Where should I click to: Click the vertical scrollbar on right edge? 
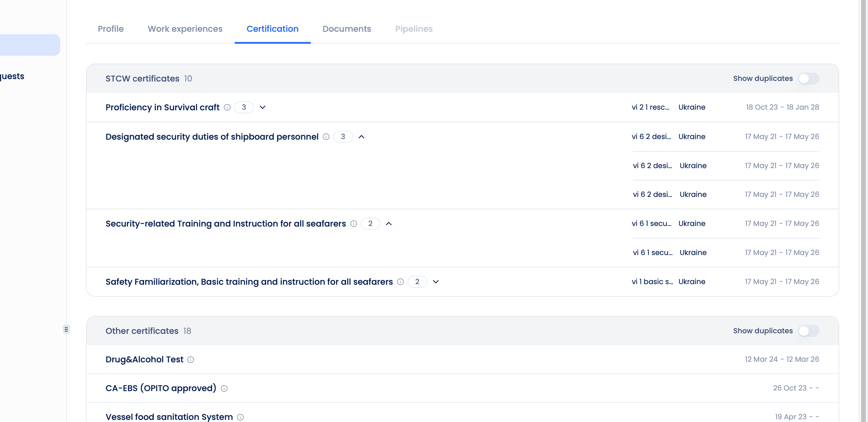coord(863,202)
